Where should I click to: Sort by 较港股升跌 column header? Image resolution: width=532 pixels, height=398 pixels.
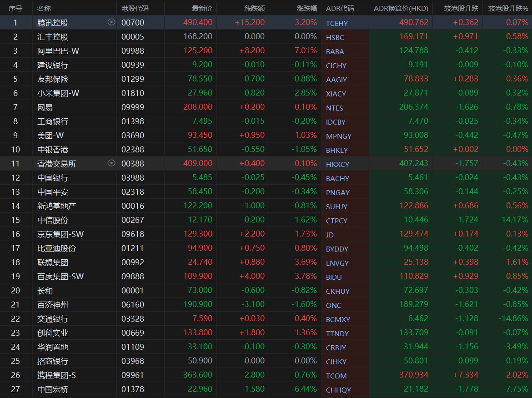(461, 9)
